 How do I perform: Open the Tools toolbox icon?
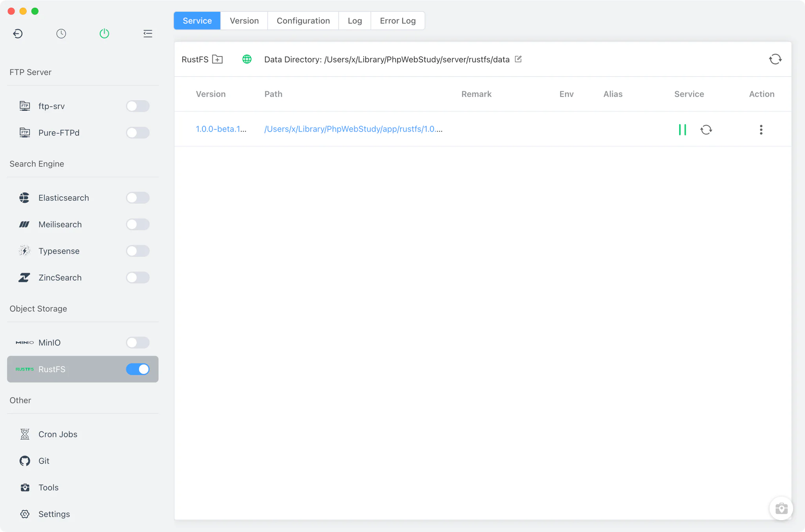tap(25, 487)
